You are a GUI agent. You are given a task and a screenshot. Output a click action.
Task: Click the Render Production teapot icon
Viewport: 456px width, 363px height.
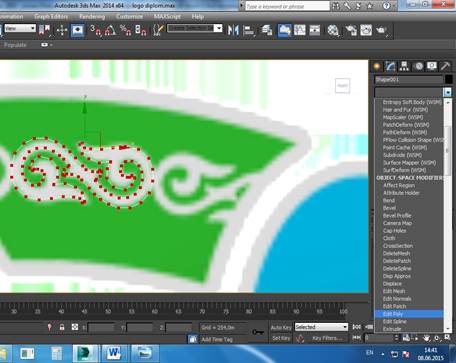point(381,31)
